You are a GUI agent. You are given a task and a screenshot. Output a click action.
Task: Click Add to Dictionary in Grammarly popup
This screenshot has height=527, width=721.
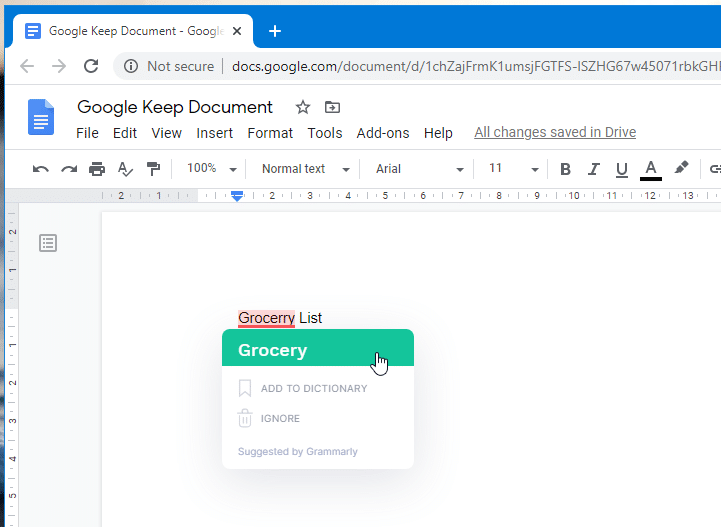[x=313, y=388]
